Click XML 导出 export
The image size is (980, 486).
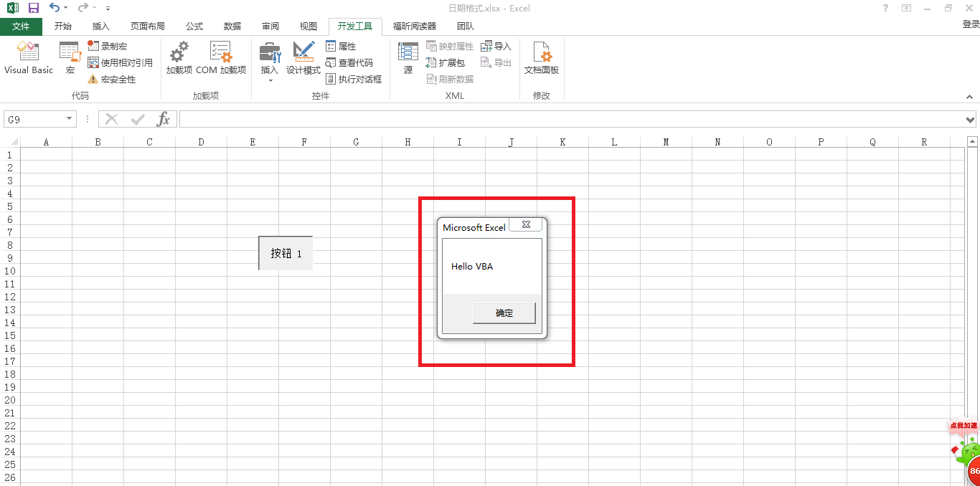[496, 62]
